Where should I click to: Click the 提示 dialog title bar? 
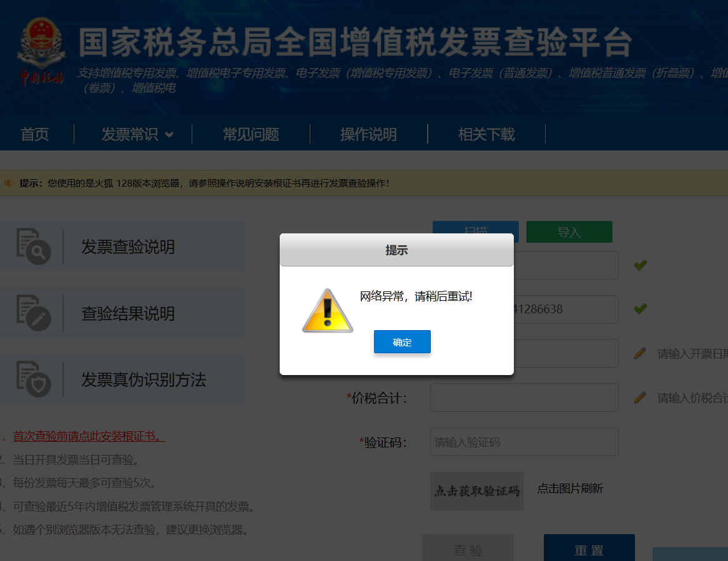coord(396,250)
